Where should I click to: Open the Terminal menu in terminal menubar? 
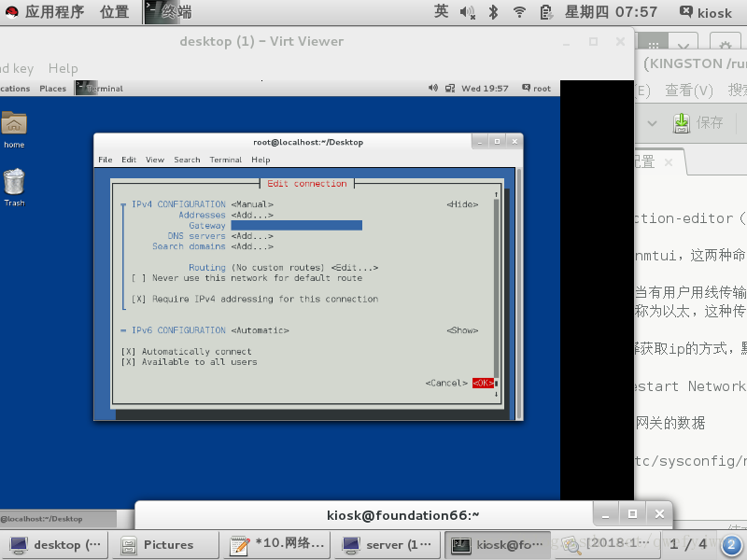point(225,160)
